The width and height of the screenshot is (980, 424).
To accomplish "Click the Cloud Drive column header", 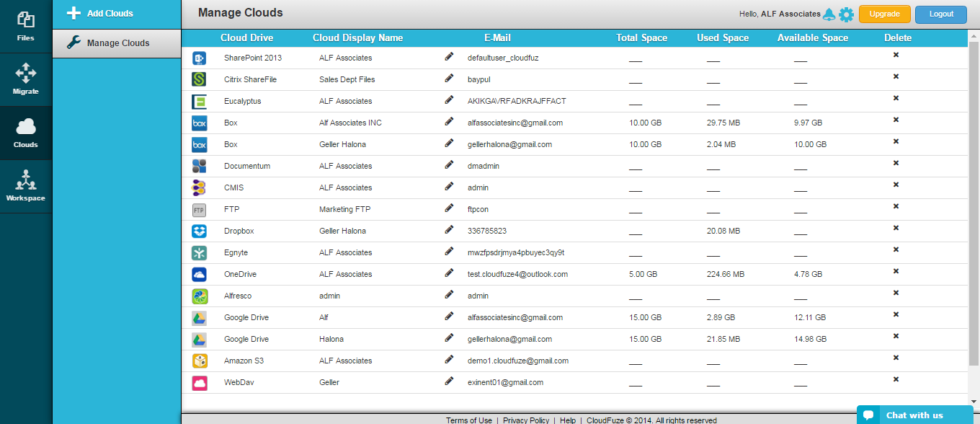I will pos(247,38).
